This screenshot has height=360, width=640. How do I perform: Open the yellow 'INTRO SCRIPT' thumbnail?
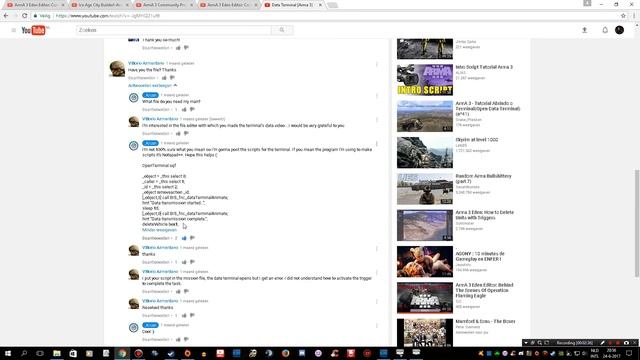(x=425, y=80)
